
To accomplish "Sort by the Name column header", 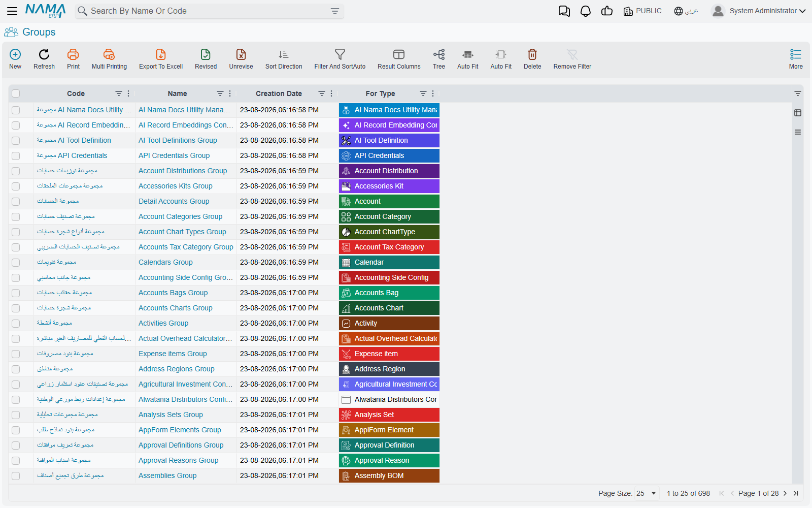I will [x=177, y=93].
